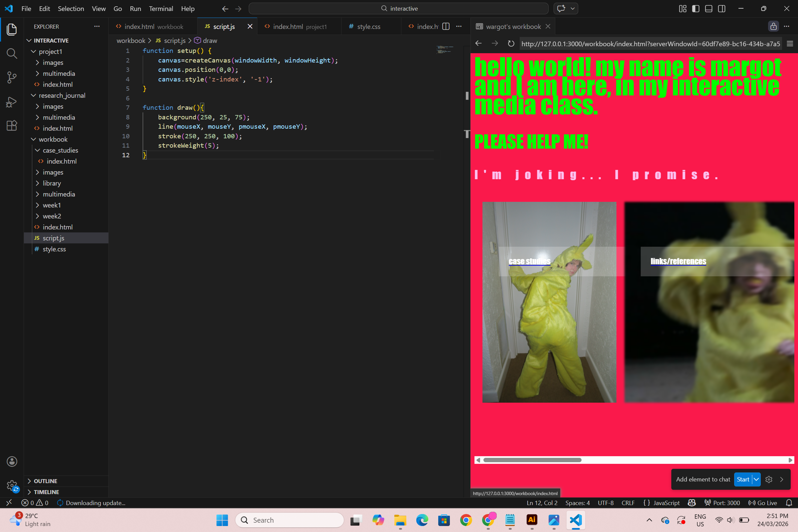Open the Extensions view

[12, 126]
